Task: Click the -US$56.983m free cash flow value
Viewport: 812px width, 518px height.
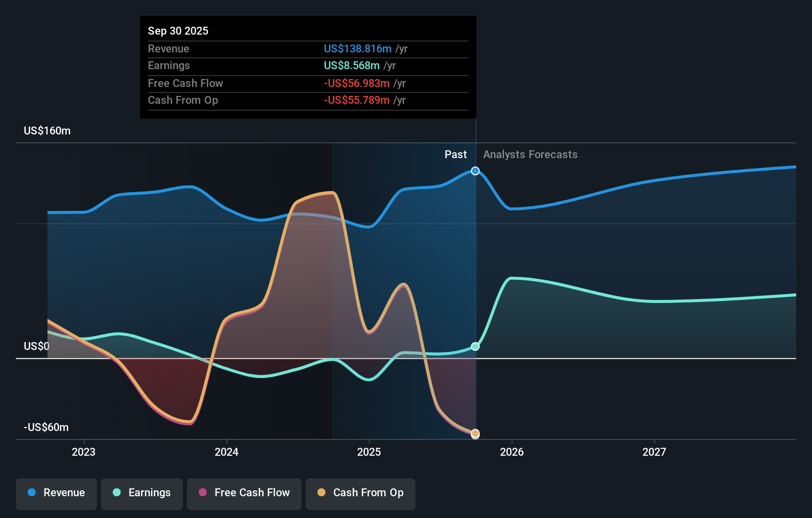Action: point(357,84)
